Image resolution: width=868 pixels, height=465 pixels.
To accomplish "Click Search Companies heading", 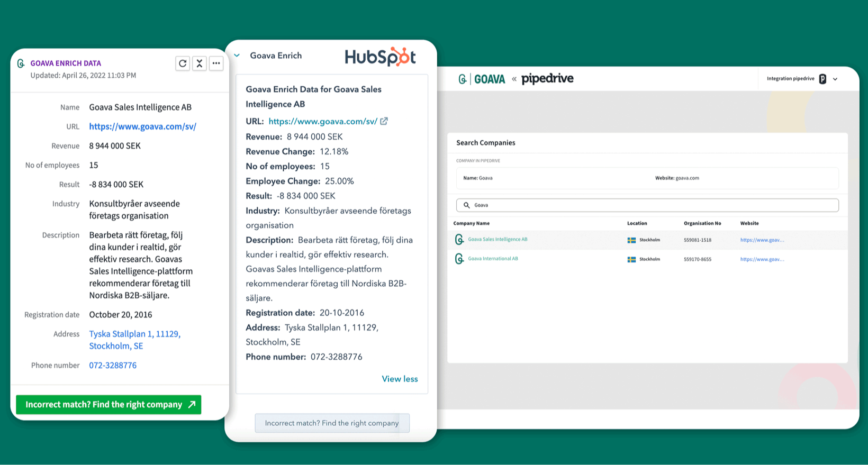I will (486, 143).
